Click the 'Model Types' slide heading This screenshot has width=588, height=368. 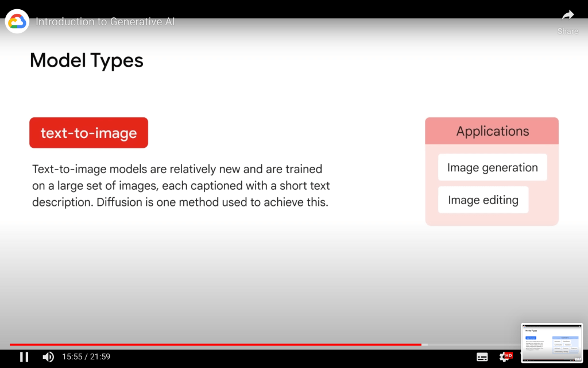[87, 60]
